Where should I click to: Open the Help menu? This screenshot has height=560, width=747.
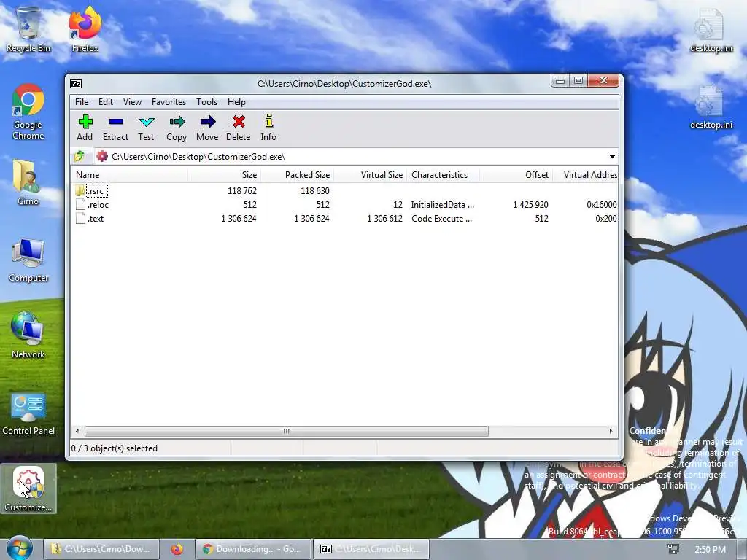(236, 102)
